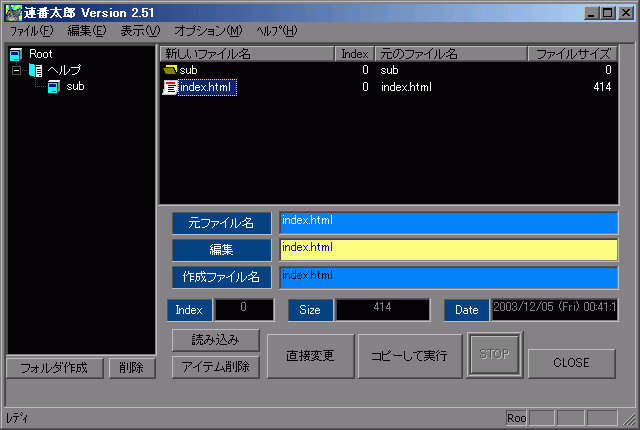
Task: Click the sub folder icon in tree
Action: [54, 87]
